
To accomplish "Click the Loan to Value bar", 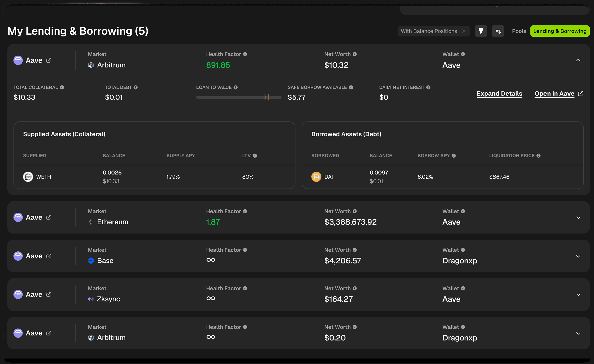I will coord(238,97).
